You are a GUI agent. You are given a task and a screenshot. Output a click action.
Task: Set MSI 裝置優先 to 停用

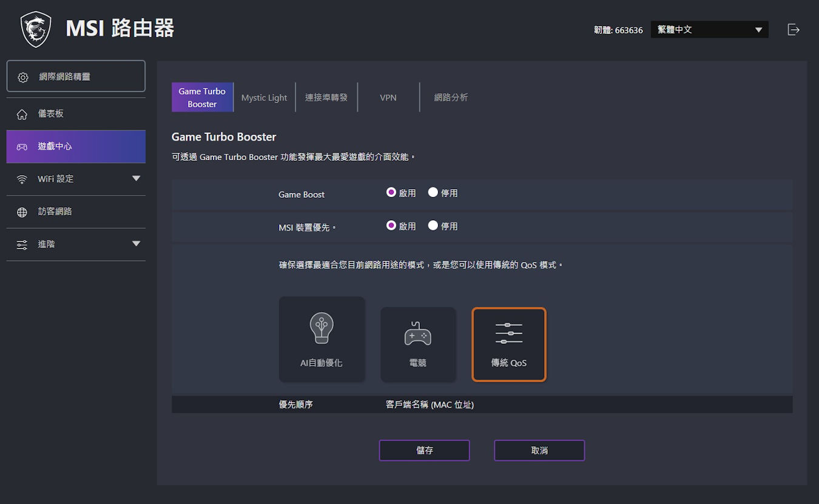point(433,225)
